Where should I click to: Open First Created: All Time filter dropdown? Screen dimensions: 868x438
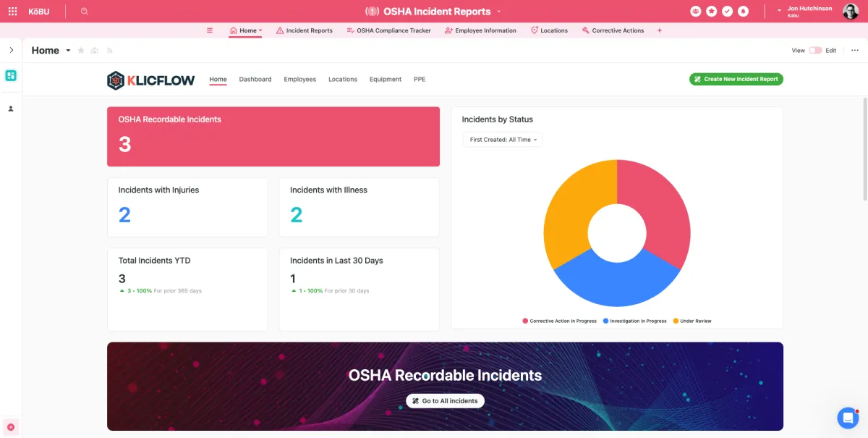pyautogui.click(x=503, y=140)
